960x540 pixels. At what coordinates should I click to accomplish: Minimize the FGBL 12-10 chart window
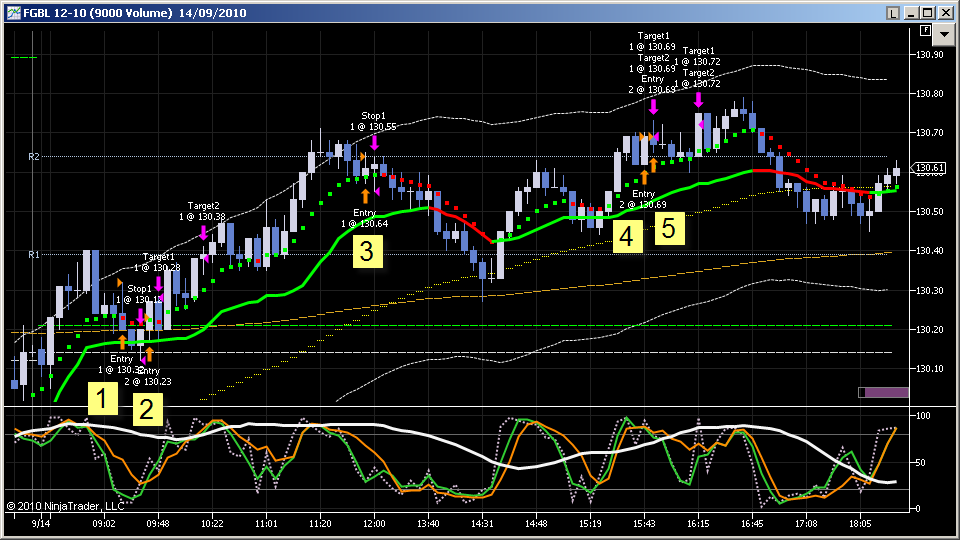click(x=912, y=13)
